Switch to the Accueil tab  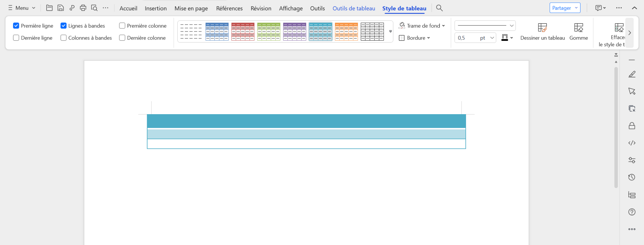tap(128, 8)
